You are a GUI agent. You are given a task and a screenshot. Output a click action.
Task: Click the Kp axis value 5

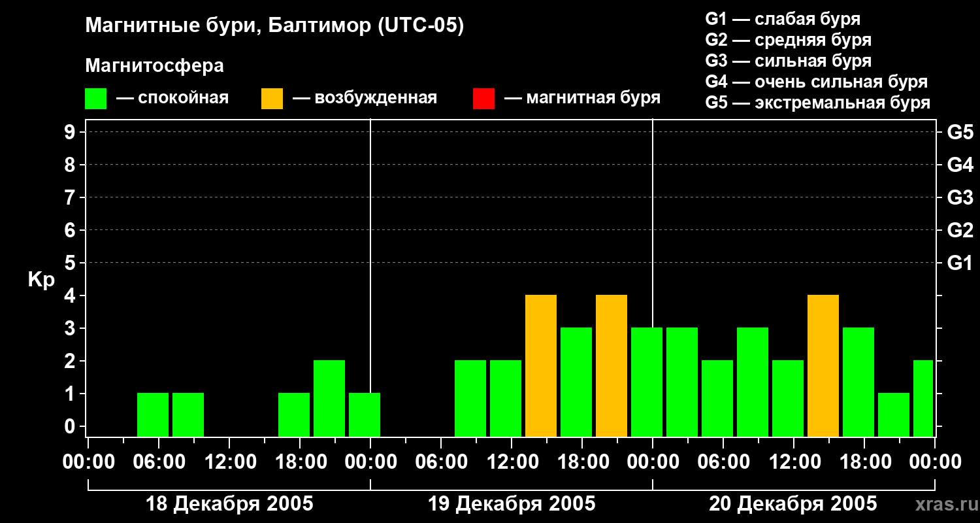pos(71,263)
